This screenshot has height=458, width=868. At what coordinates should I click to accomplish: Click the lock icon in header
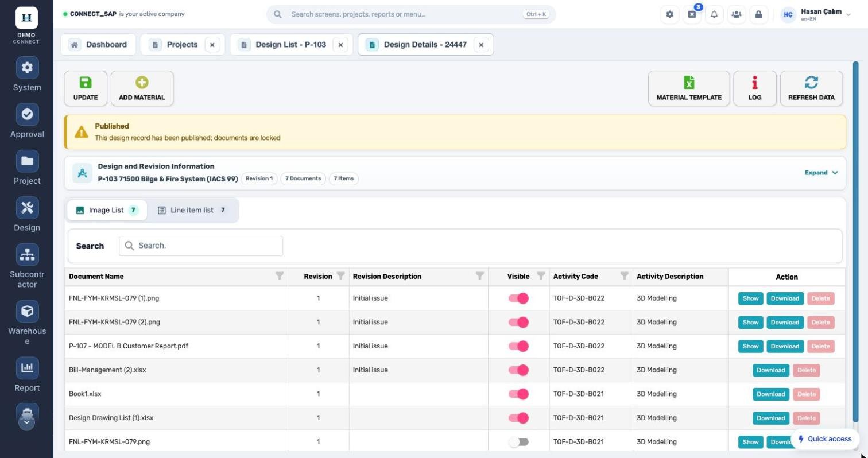[758, 14]
